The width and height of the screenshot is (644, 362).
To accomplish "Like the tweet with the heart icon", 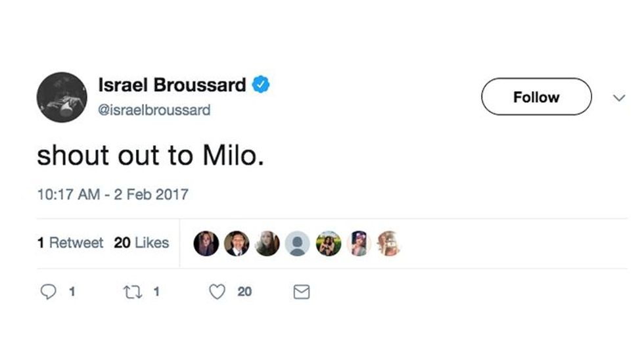I will pos(218,291).
